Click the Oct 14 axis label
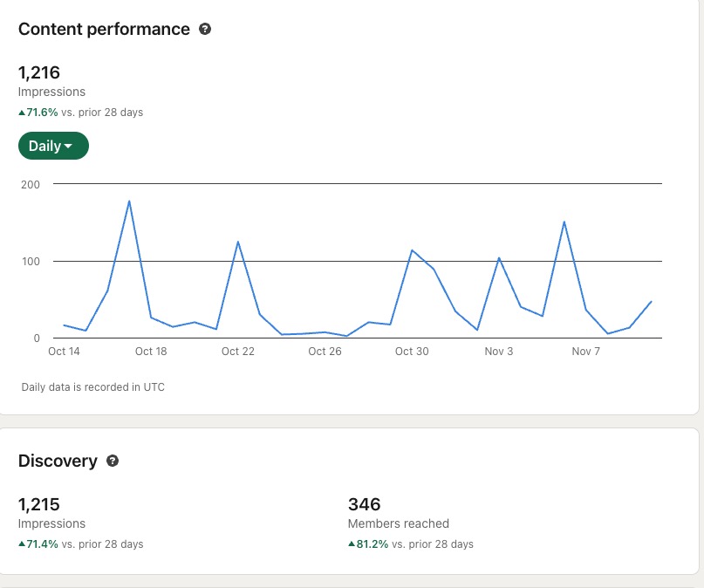The image size is (704, 588). 64,352
